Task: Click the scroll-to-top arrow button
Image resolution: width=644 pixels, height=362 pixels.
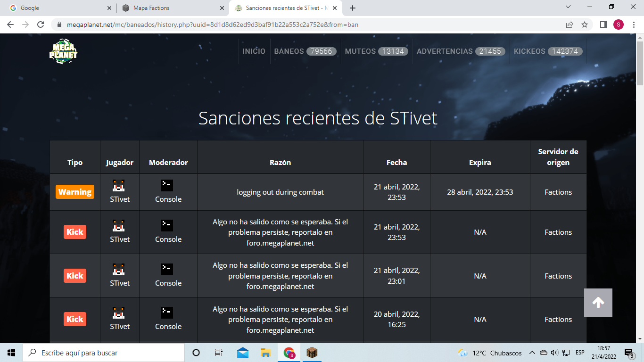Action: pyautogui.click(x=598, y=303)
